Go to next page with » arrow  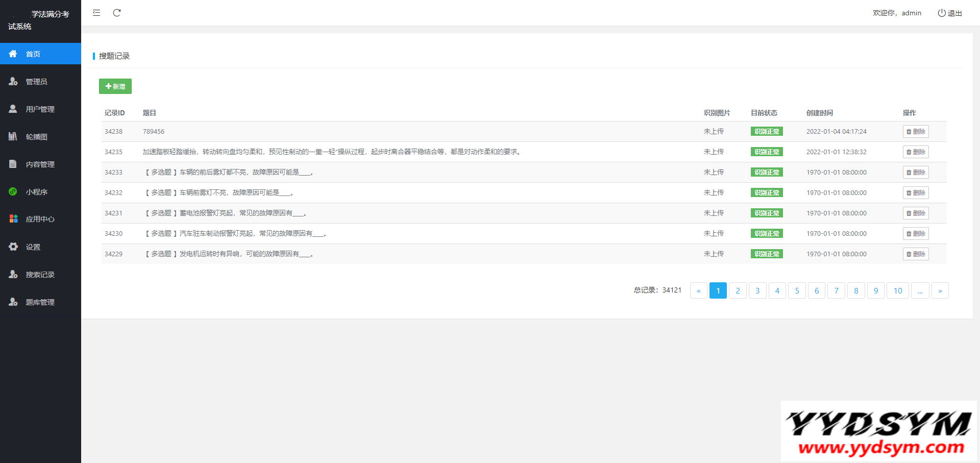coord(940,291)
